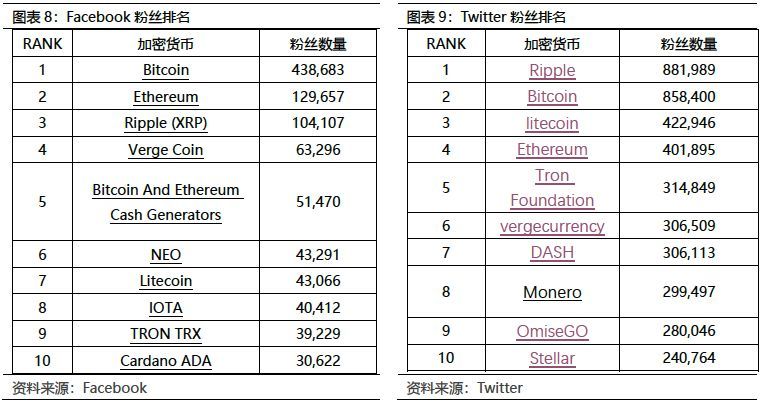This screenshot has width=761, height=402.
Task: Open the Ripple link in Twitter ranking
Action: 552,70
